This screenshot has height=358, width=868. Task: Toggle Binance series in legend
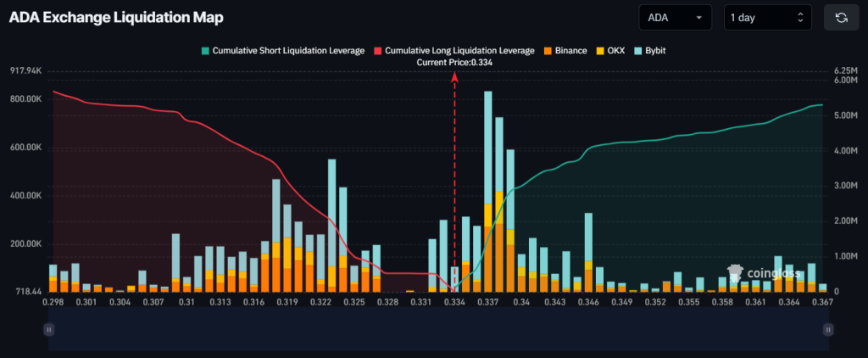[x=565, y=50]
